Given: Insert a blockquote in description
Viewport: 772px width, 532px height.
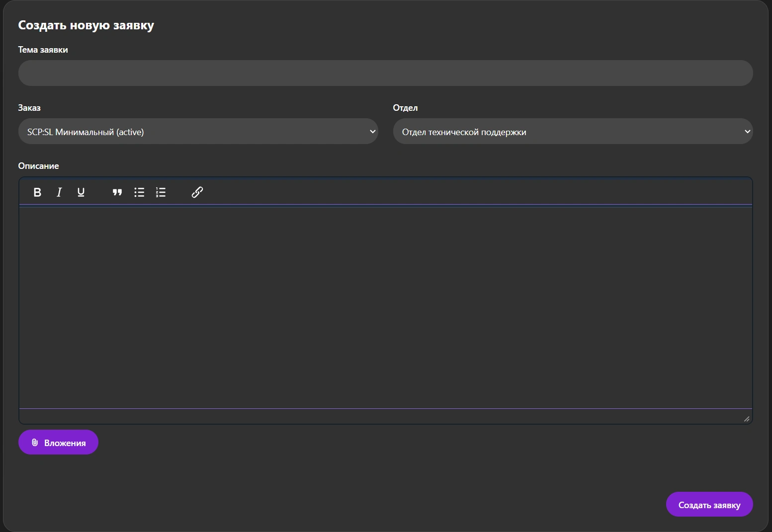Looking at the screenshot, I should (x=117, y=192).
